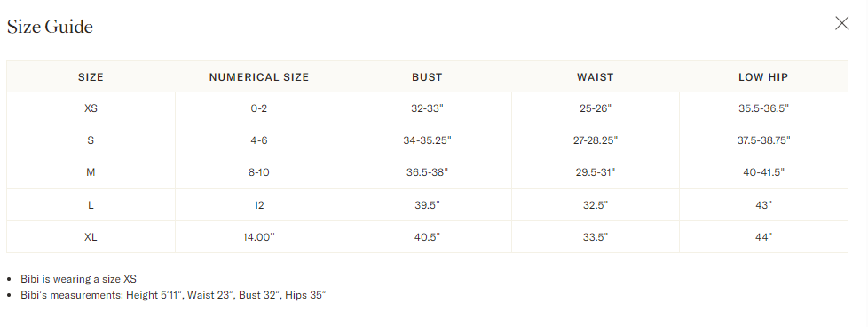The height and width of the screenshot is (327, 868).
Task: Click the 34-35.25" bust measurement
Action: (x=428, y=140)
